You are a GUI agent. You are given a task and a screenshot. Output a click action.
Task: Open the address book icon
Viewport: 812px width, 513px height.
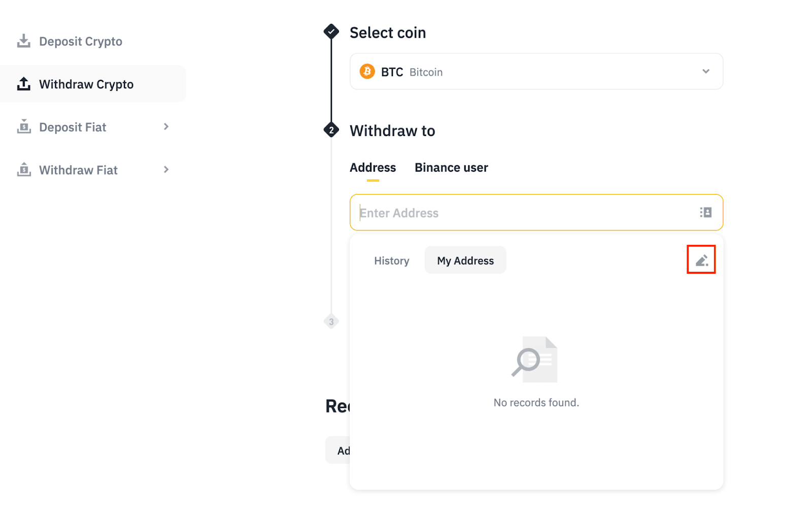coord(705,212)
